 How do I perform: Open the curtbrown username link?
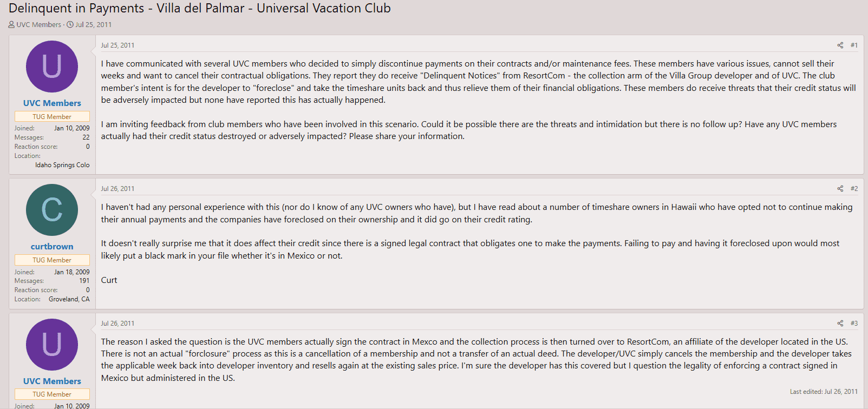(x=52, y=246)
